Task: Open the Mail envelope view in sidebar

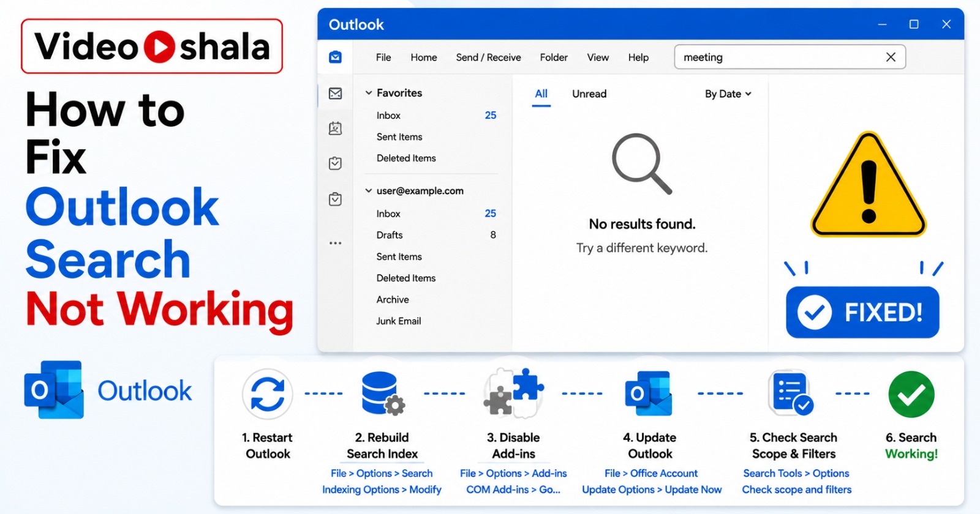Action: [335, 93]
